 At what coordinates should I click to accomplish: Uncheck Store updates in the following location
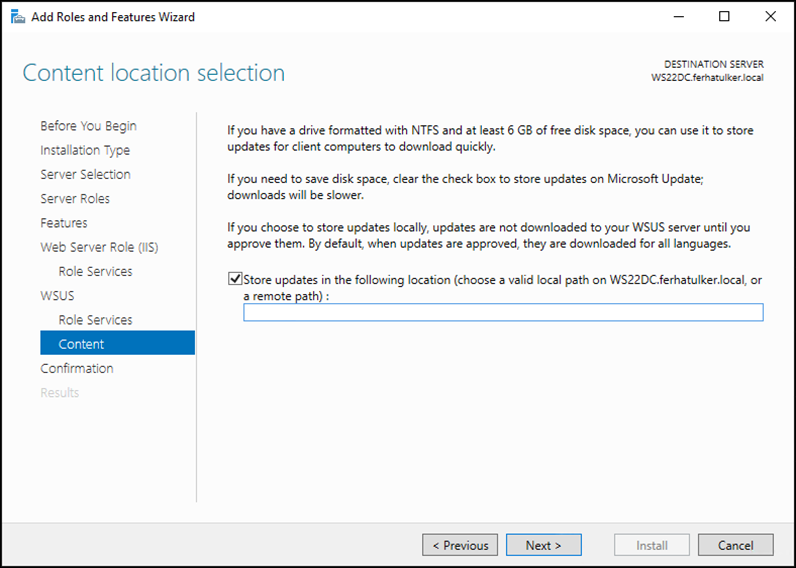(x=235, y=279)
